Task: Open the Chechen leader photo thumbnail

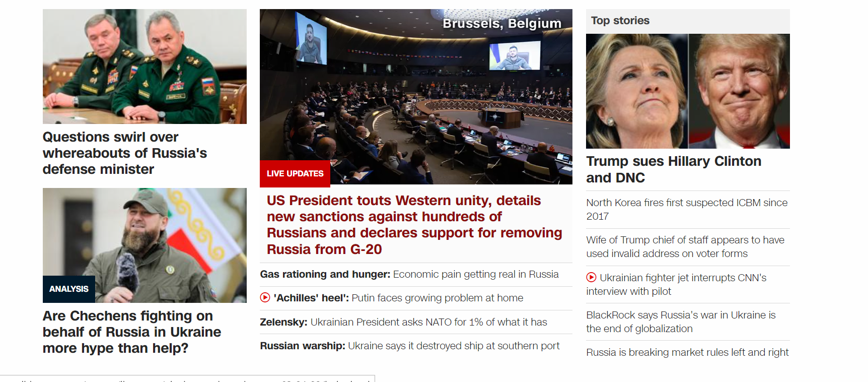Action: (144, 245)
